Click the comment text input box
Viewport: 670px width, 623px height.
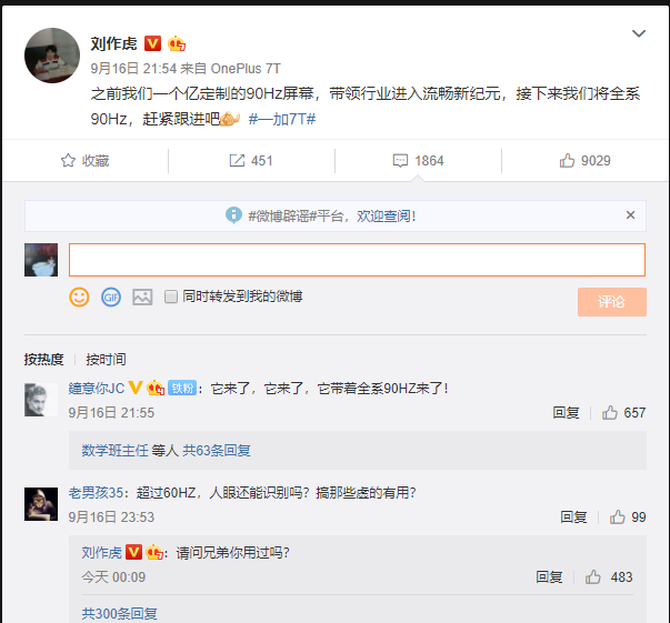click(x=357, y=260)
